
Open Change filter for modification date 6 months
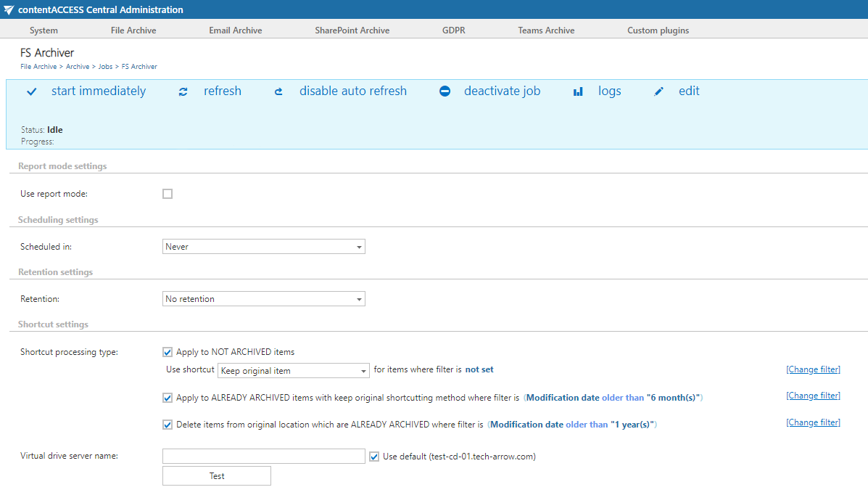[x=813, y=395]
